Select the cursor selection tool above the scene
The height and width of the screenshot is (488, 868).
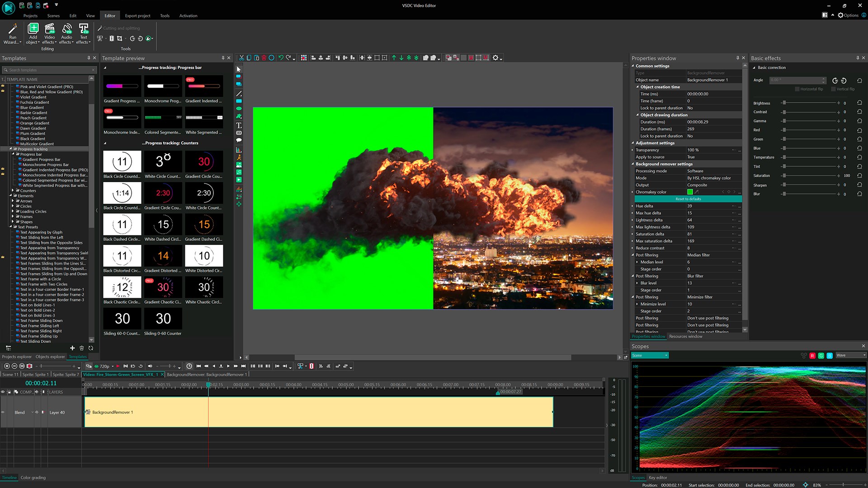pos(238,70)
